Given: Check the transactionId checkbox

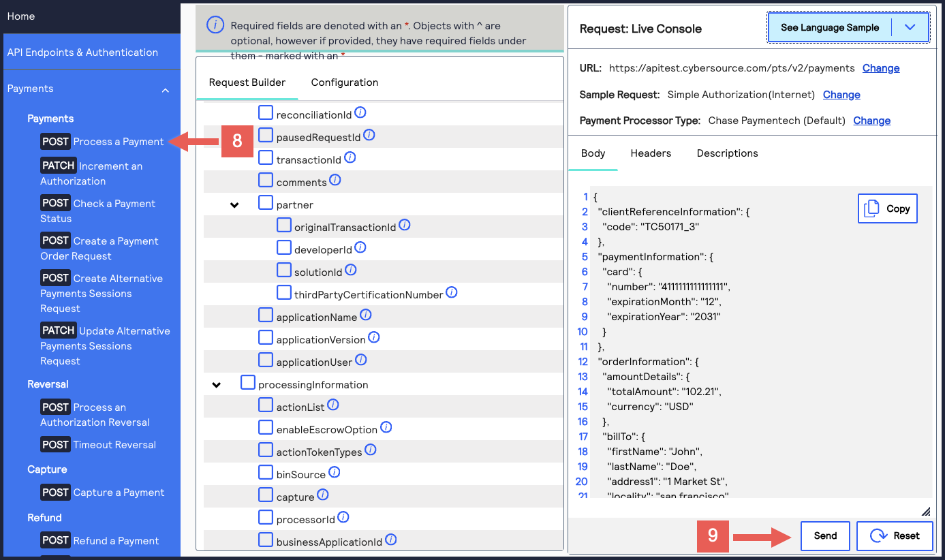Looking at the screenshot, I should (x=266, y=158).
